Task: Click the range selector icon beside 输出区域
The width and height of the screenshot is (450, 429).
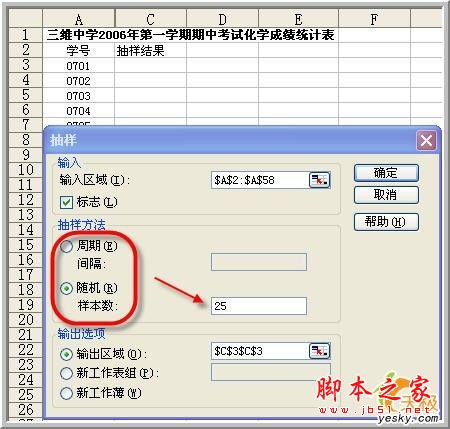Action: tap(320, 351)
